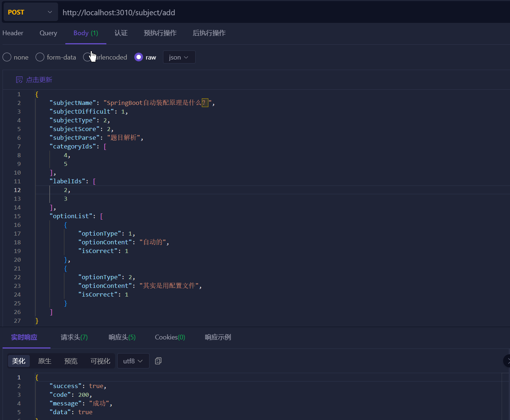This screenshot has height=420, width=510.
Task: Switch to the Query tab
Action: (48, 33)
